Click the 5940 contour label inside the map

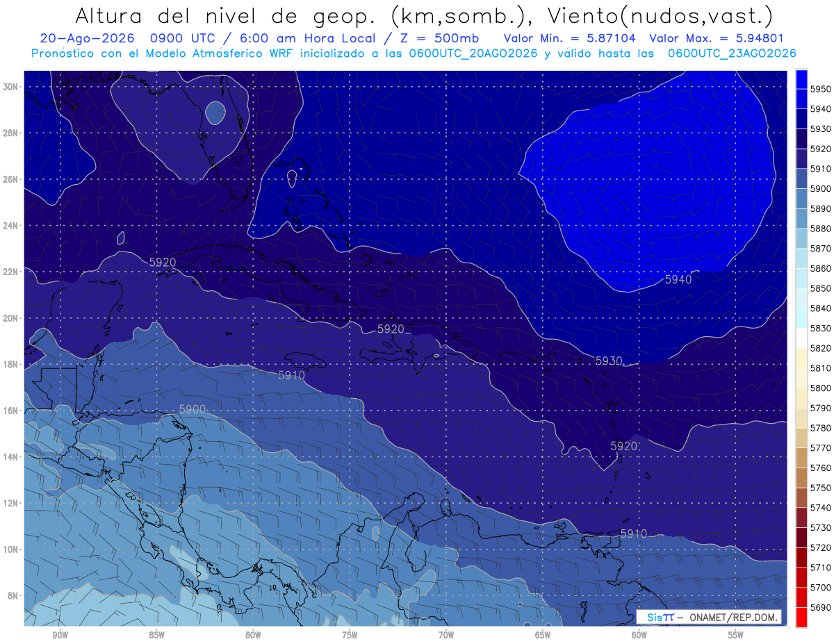click(678, 279)
